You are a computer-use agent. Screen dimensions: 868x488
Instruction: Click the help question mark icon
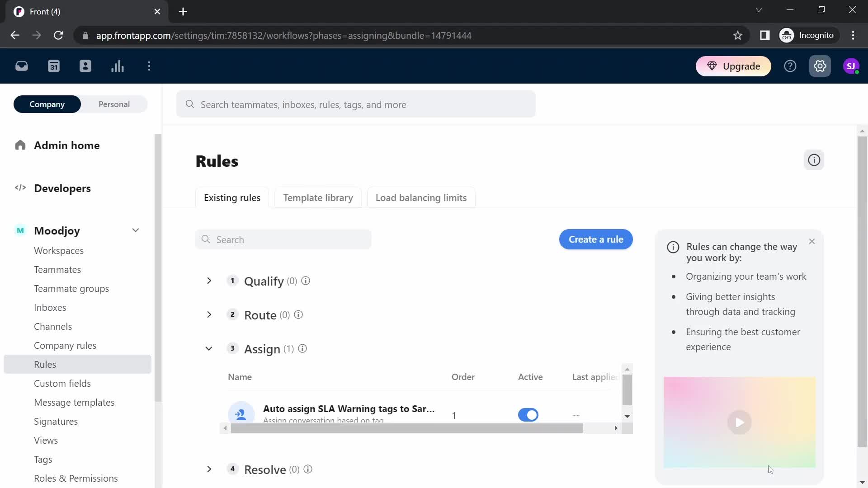click(x=791, y=66)
